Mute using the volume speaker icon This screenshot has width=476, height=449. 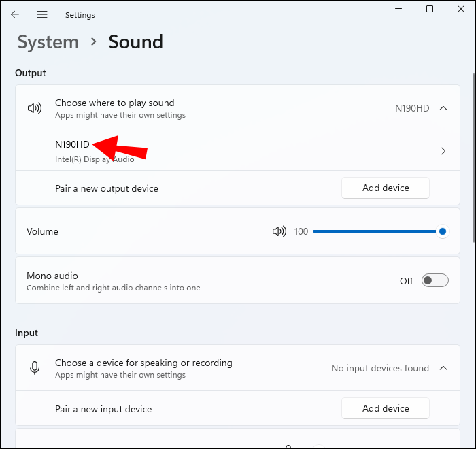click(x=279, y=231)
